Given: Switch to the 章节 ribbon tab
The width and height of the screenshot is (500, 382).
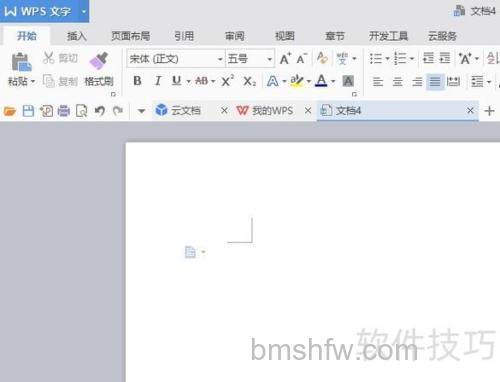Looking at the screenshot, I should (x=335, y=36).
